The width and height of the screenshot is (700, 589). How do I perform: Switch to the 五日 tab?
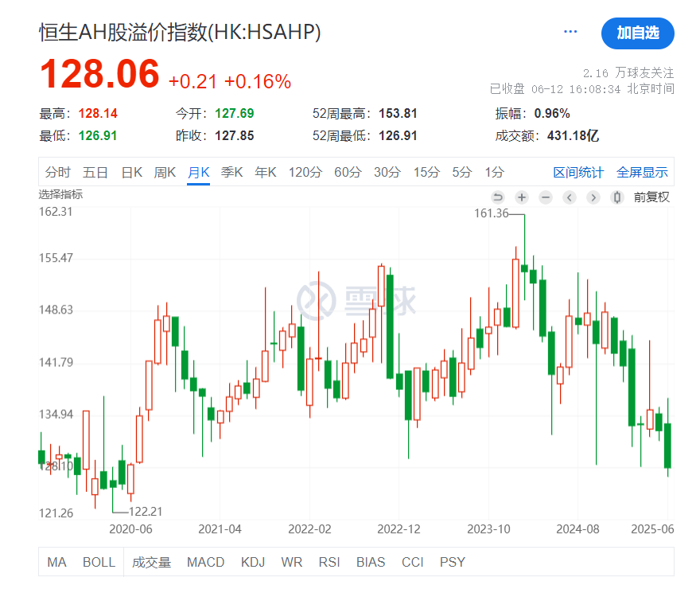click(95, 172)
